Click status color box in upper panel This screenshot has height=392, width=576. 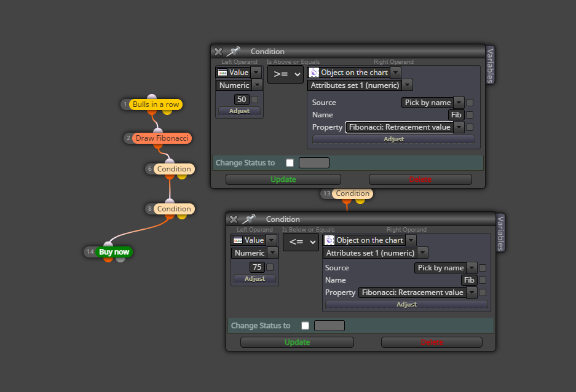pyautogui.click(x=314, y=163)
